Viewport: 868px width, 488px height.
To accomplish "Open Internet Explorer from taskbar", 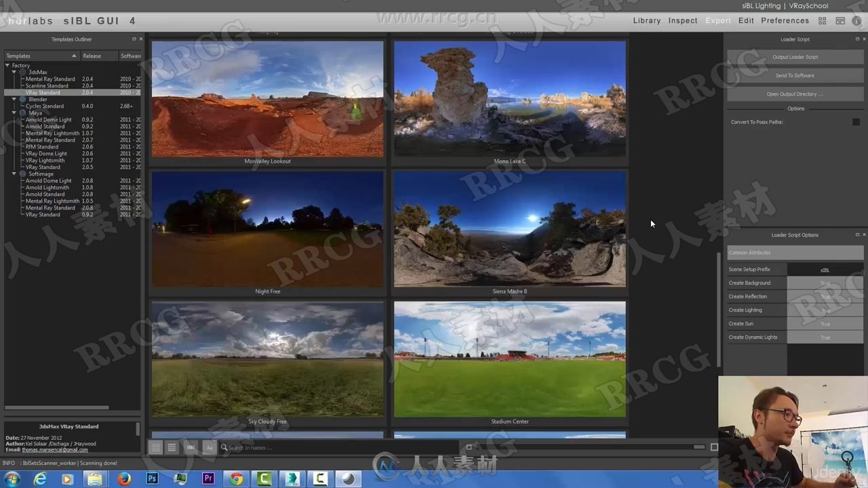I will click(40, 479).
